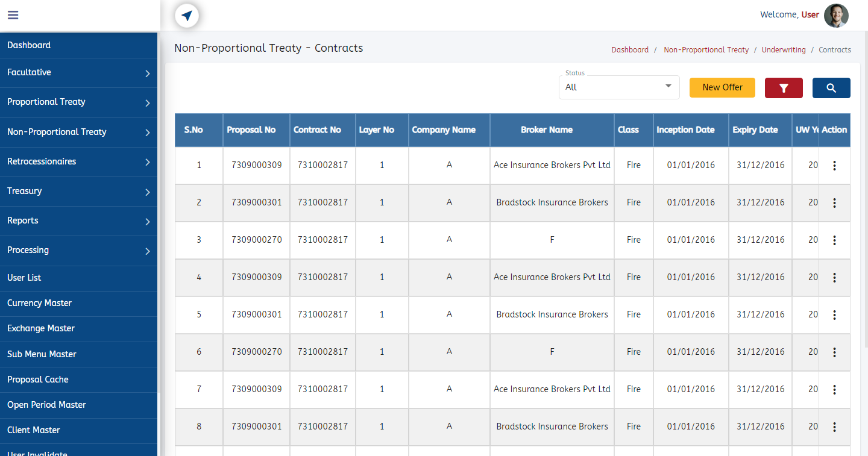Open Currency Master in the sidebar

78,303
